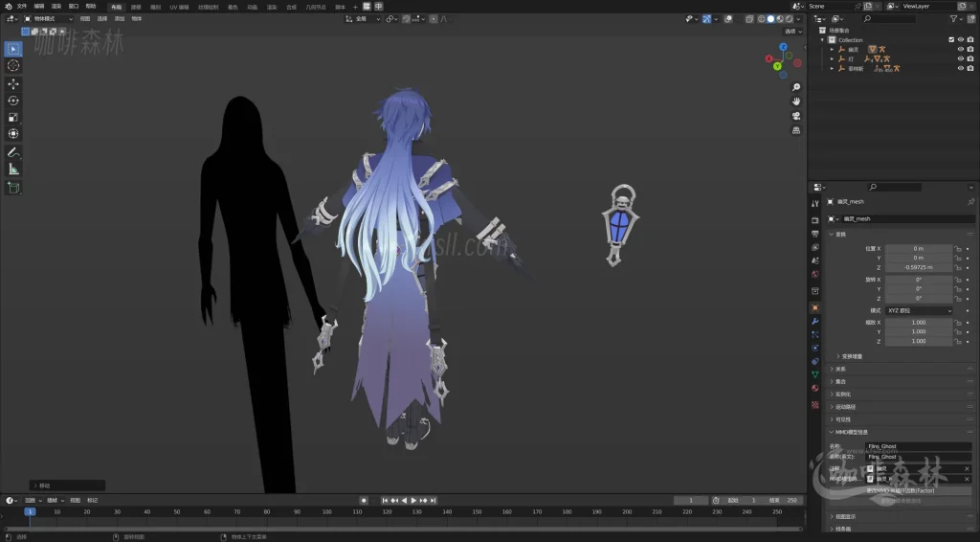
Task: Hide the 幽灵 object with eye icon
Action: pos(961,50)
